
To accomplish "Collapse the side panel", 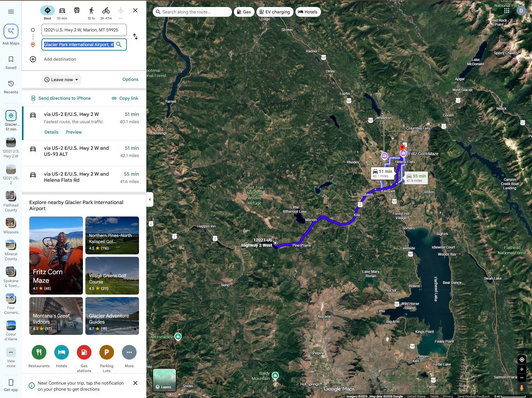I will tap(150, 199).
